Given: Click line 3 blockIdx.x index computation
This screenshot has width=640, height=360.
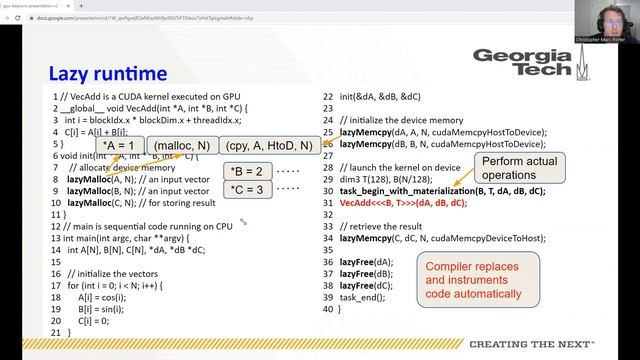Looking at the screenshot, I should coord(153,120).
